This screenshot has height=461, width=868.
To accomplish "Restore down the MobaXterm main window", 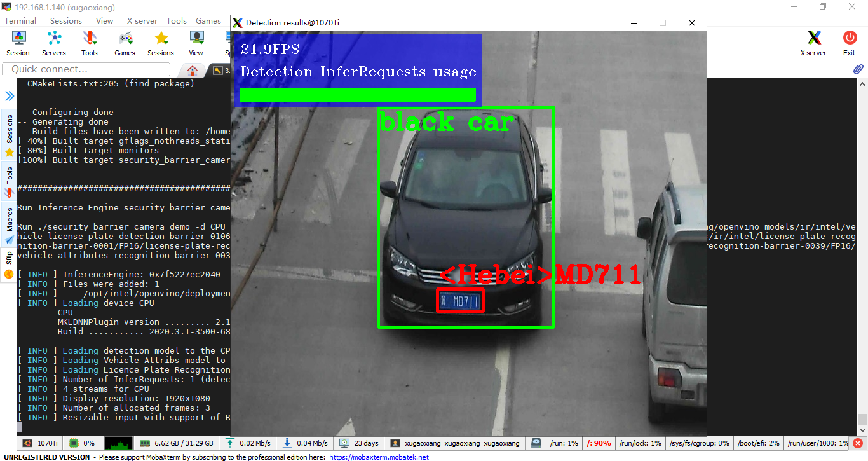I will (x=823, y=6).
